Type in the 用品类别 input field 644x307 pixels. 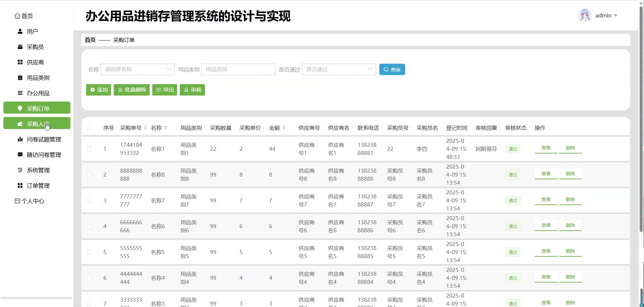click(238, 69)
